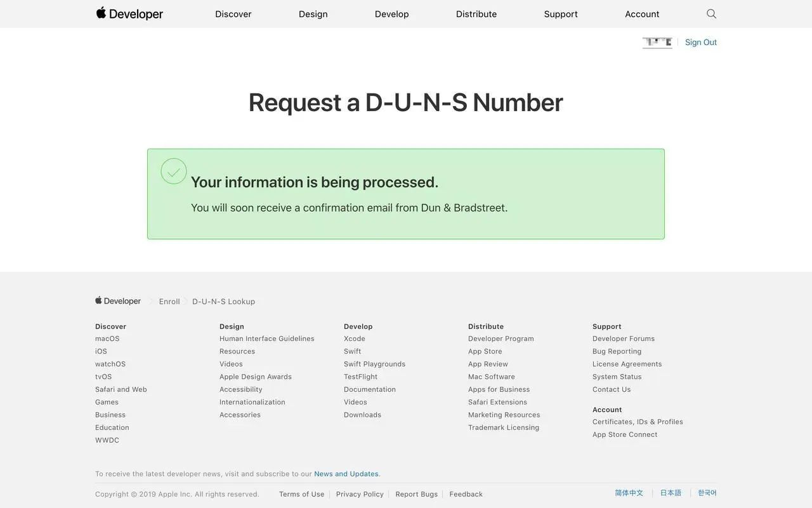This screenshot has height=508, width=812.
Task: Open Games footer link
Action: (x=107, y=402)
